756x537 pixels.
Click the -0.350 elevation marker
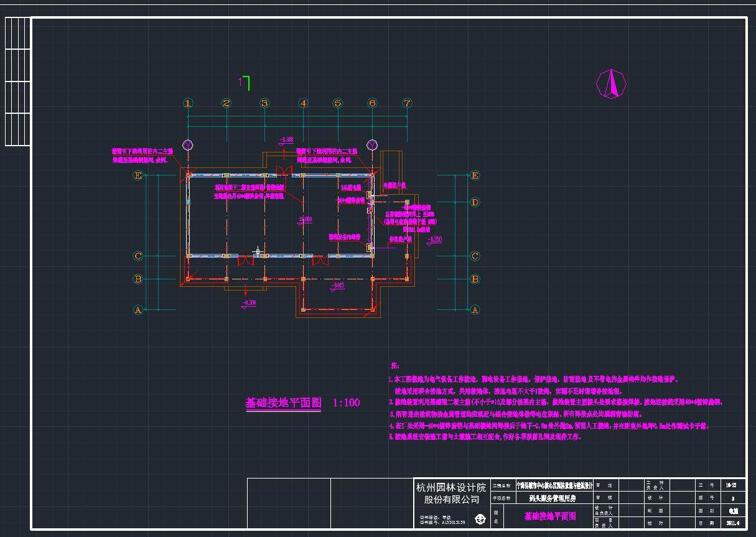tap(434, 239)
